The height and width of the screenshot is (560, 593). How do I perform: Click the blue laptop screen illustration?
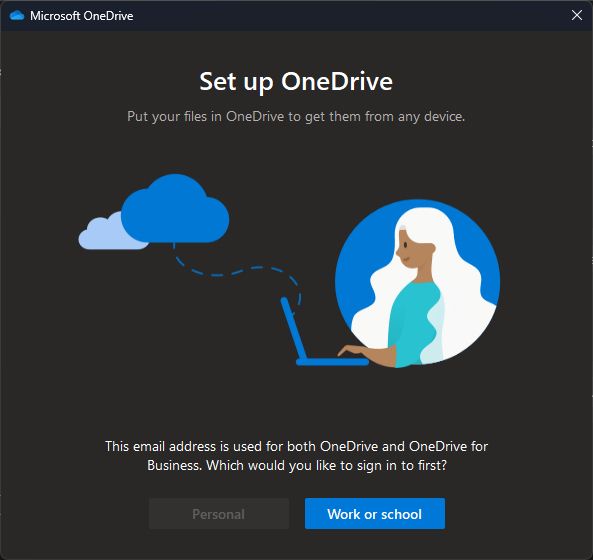click(x=293, y=329)
